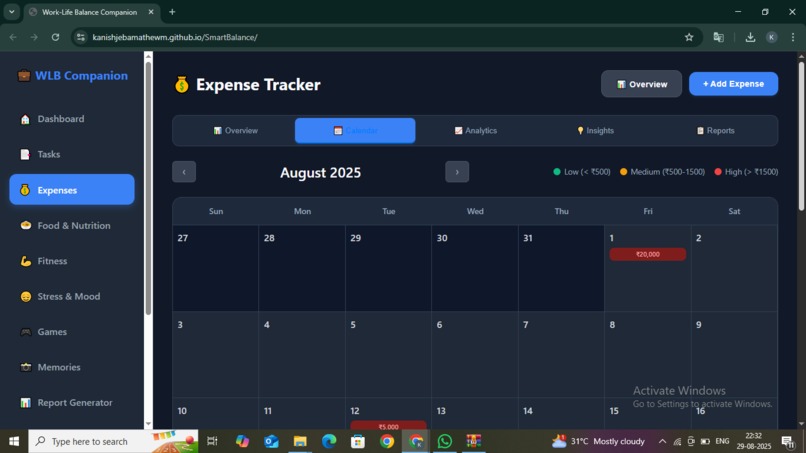Viewport: 806px width, 453px height.
Task: Select August 5 calendar cell
Action: click(389, 354)
